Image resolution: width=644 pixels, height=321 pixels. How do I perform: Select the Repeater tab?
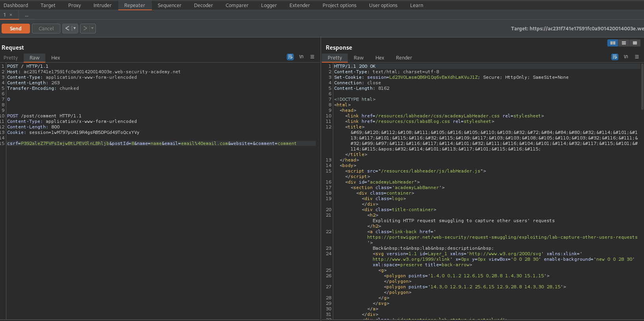coord(134,5)
